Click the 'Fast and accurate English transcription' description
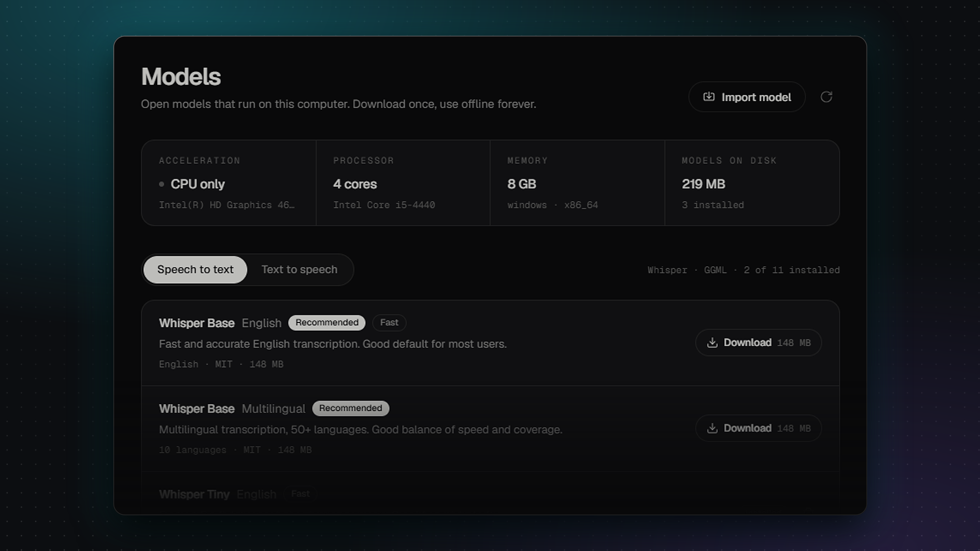The height and width of the screenshot is (551, 980). click(333, 344)
